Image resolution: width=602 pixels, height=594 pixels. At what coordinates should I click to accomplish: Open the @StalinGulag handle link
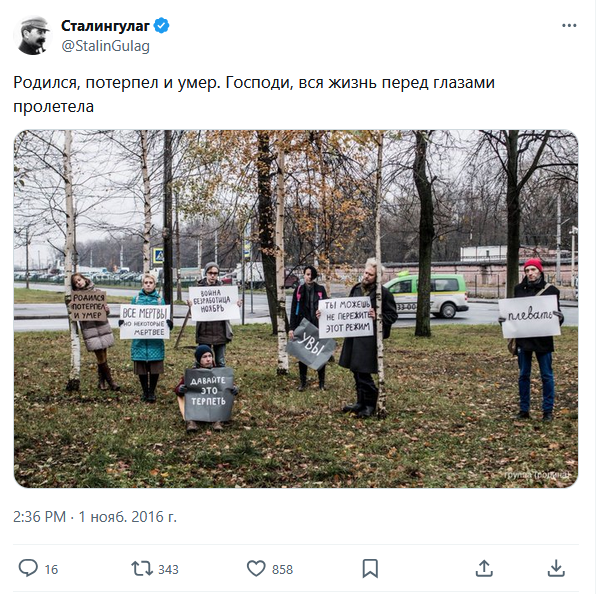tap(106, 46)
